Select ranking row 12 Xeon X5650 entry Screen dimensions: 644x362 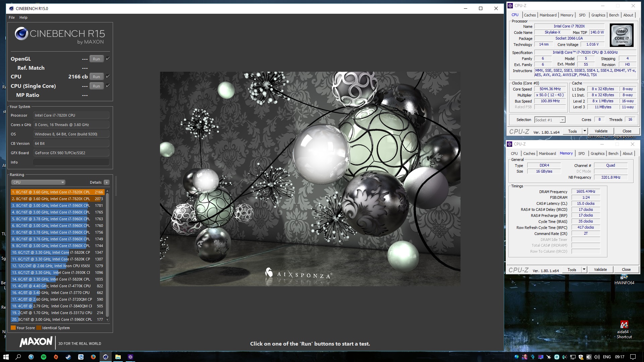click(58, 266)
